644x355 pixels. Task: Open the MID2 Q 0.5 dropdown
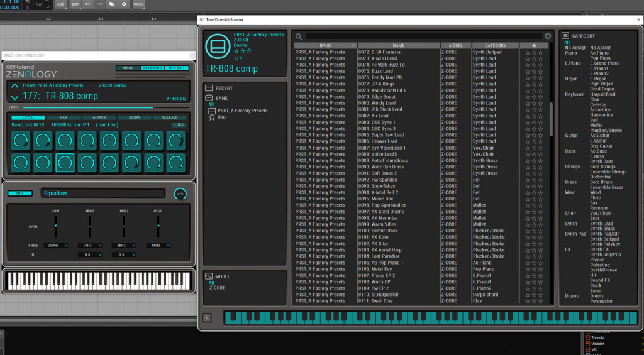tap(124, 254)
